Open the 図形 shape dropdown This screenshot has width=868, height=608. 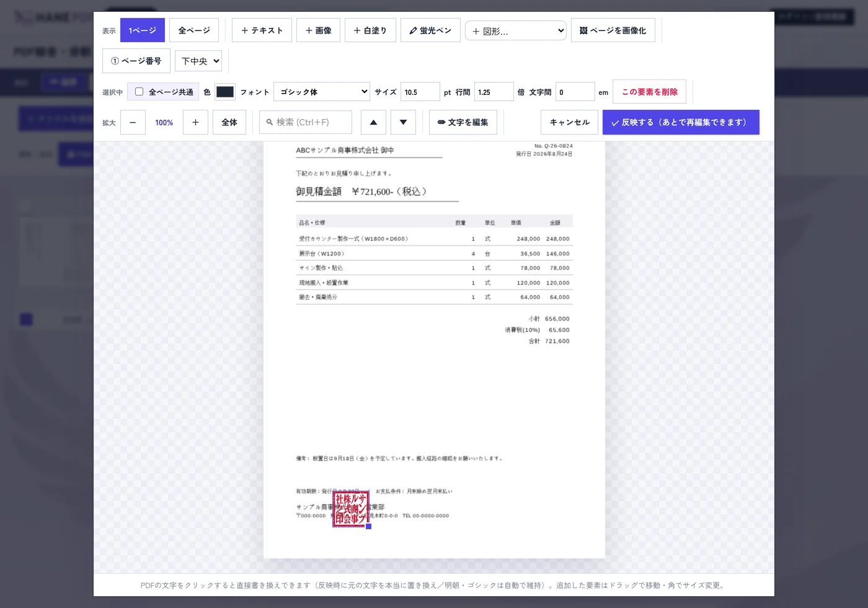[516, 31]
